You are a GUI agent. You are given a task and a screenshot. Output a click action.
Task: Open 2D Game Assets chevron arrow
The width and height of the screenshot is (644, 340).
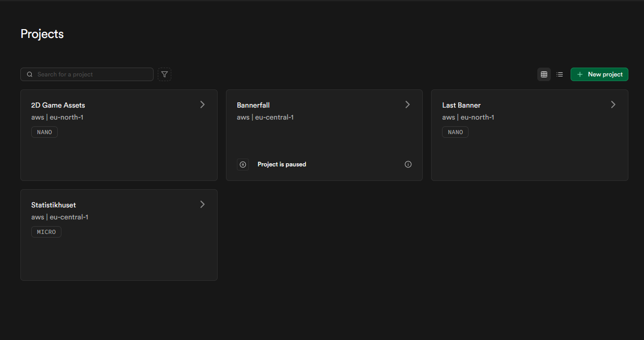(203, 104)
